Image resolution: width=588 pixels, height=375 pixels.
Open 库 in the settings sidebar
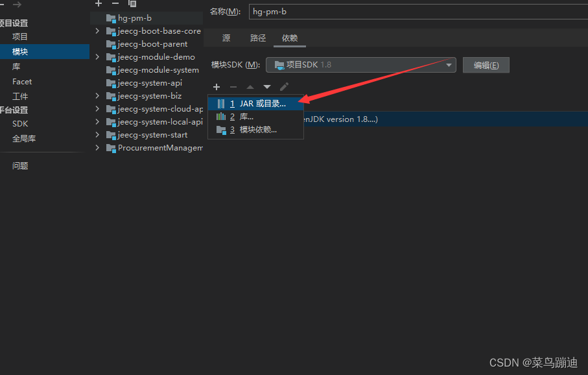[16, 67]
